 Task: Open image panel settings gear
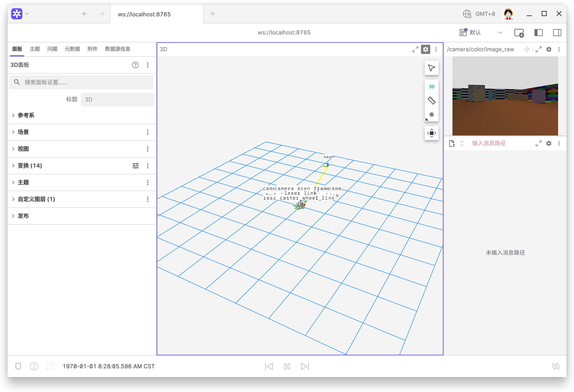pyautogui.click(x=549, y=49)
